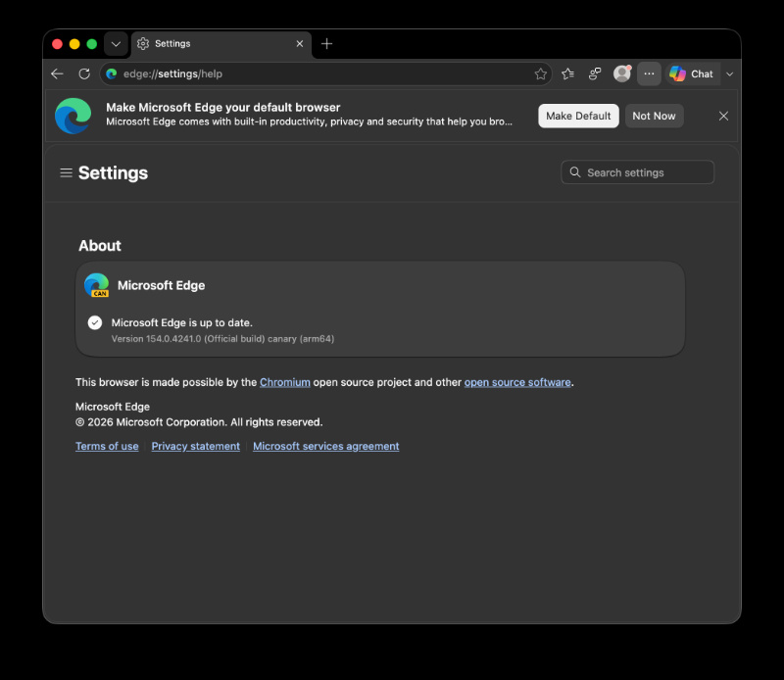Close the Settings tab
Screen dimensions: 784x680
300,44
